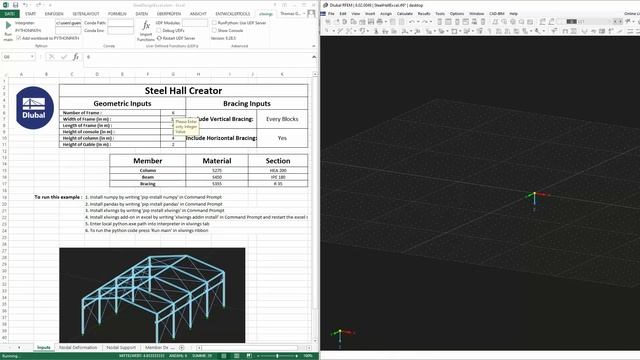The width and height of the screenshot is (640, 360).
Task: Click the Undo arrow in RFEM toolbar
Action: click(x=412, y=22)
